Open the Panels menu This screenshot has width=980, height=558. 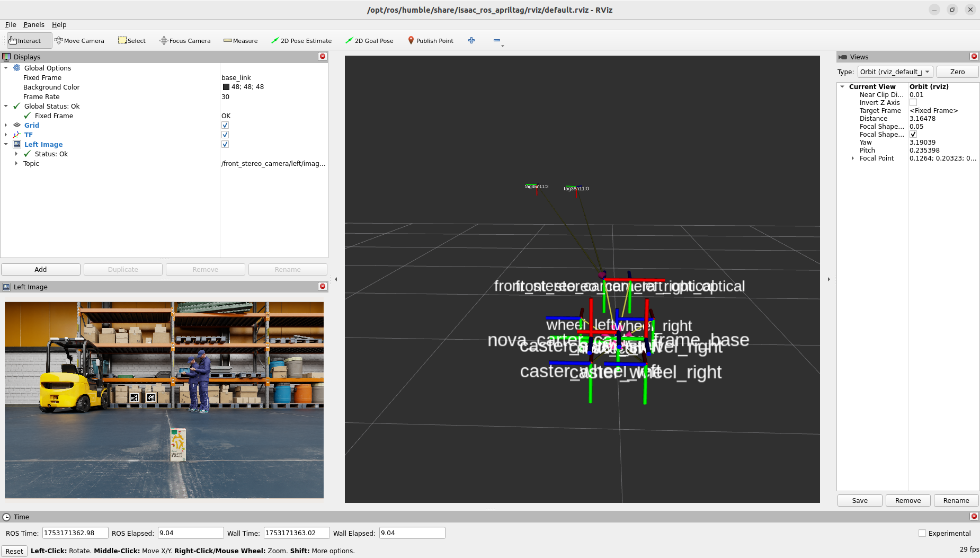[34, 25]
